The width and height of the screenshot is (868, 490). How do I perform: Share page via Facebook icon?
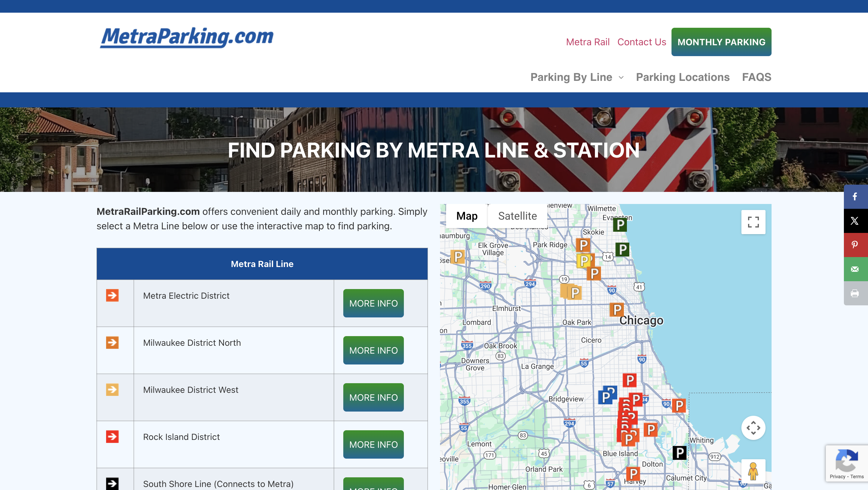(x=855, y=197)
